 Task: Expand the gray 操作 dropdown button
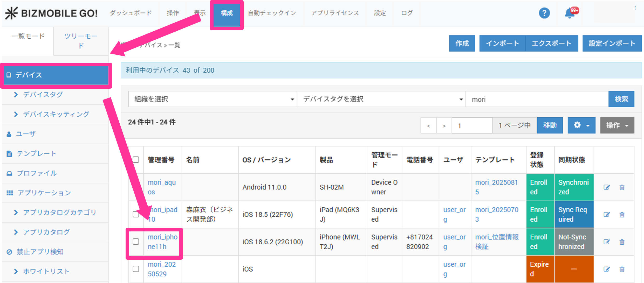click(617, 125)
